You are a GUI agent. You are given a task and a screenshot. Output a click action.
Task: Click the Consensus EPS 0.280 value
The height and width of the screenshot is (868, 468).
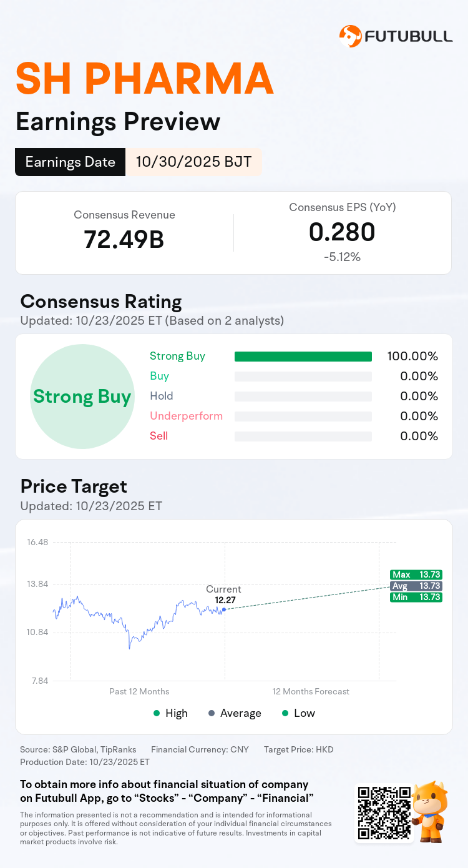point(342,232)
